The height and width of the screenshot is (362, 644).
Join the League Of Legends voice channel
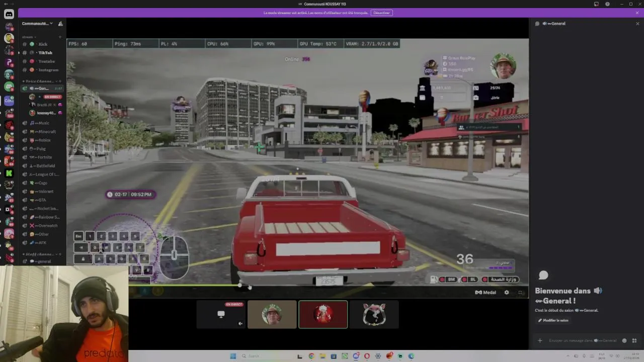click(x=42, y=174)
